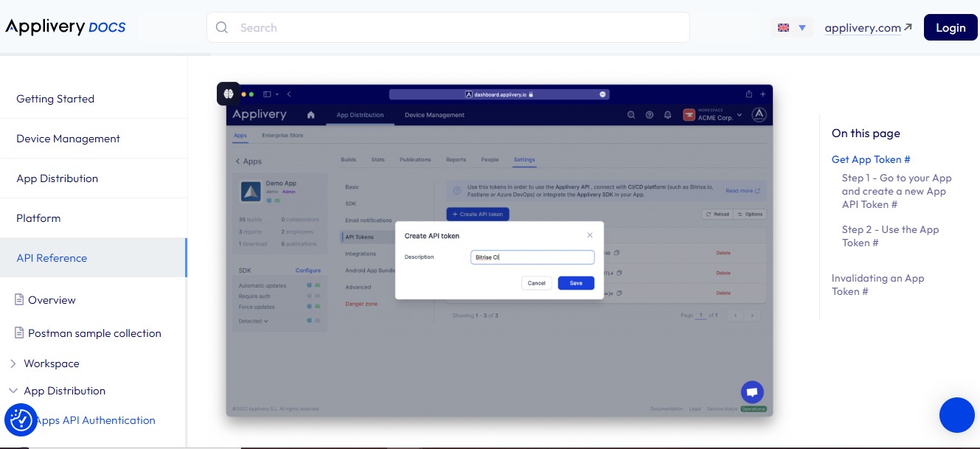Click the help question-mark icon in the dashboard
The image size is (980, 449).
[649, 115]
